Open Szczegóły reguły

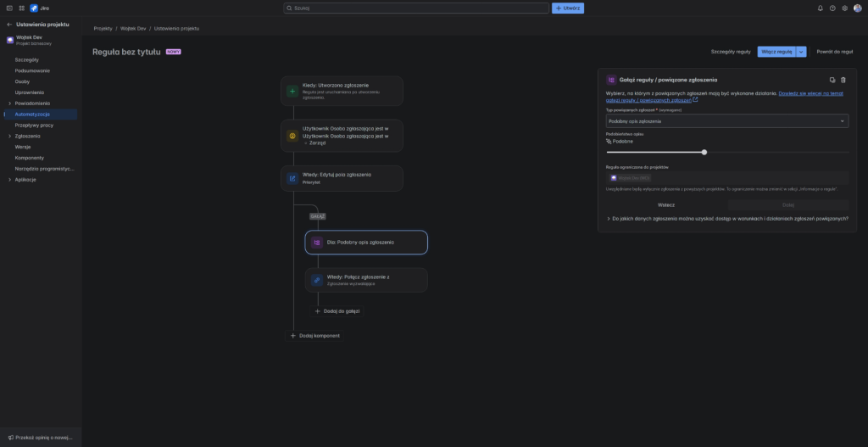pos(731,52)
